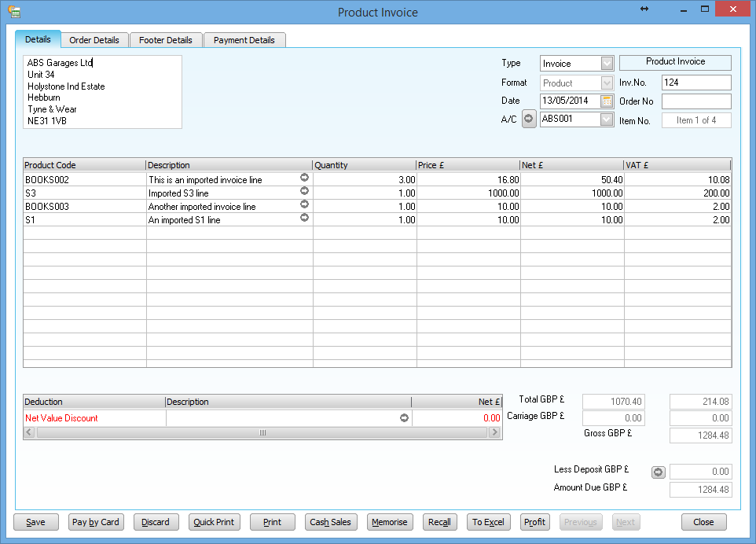Click the Pay by Card button
This screenshot has height=544, width=756.
(96, 522)
